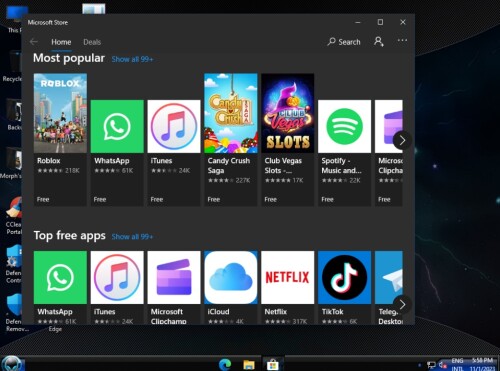Click the Search button in the Store

344,42
